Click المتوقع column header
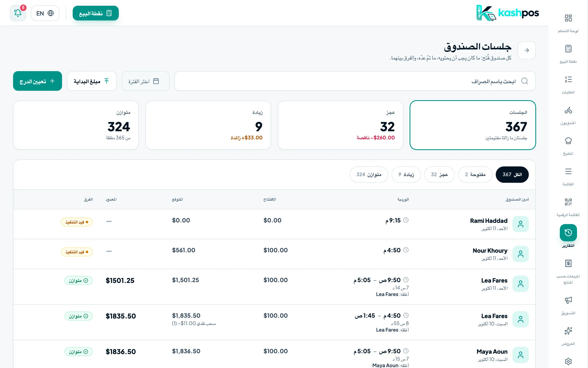Image resolution: width=588 pixels, height=368 pixels. pos(177,199)
